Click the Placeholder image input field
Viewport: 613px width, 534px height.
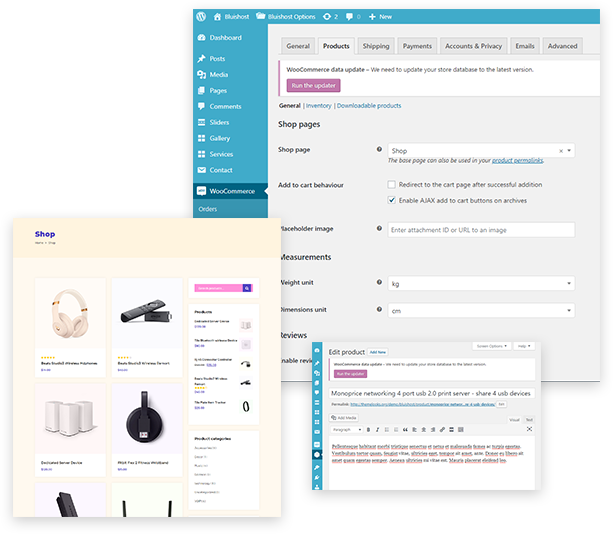click(481, 230)
